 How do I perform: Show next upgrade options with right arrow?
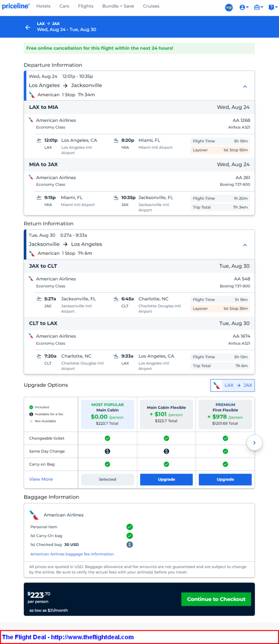click(254, 443)
